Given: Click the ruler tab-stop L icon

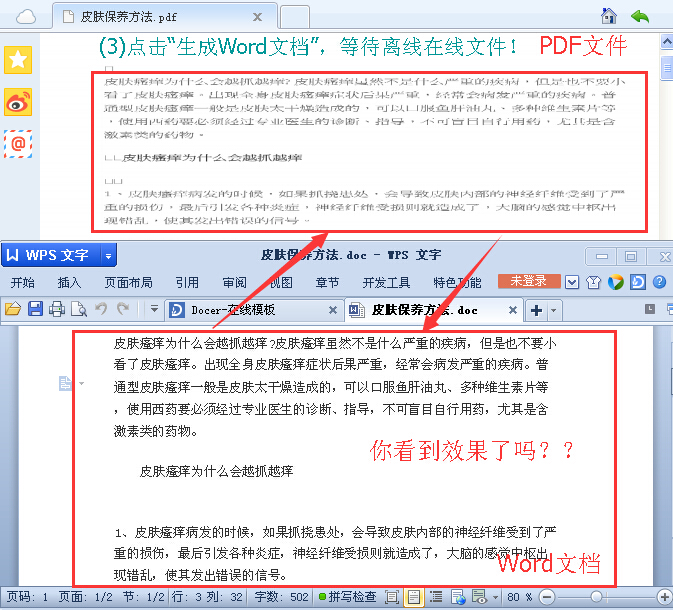Looking at the screenshot, I should [x=650, y=309].
